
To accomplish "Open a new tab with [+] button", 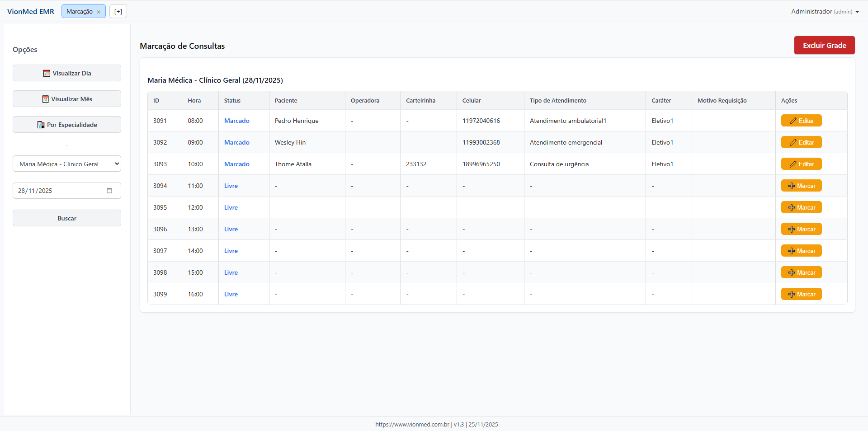I will click(x=118, y=11).
